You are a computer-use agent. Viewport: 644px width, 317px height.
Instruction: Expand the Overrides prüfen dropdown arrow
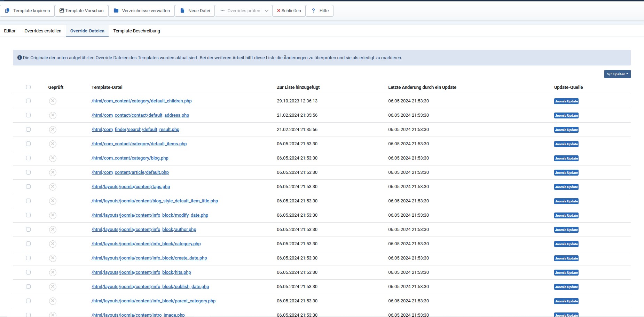(x=266, y=10)
